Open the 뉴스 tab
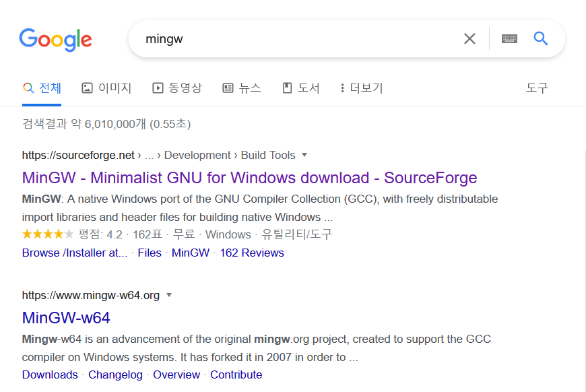The height and width of the screenshot is (392, 586). [242, 88]
